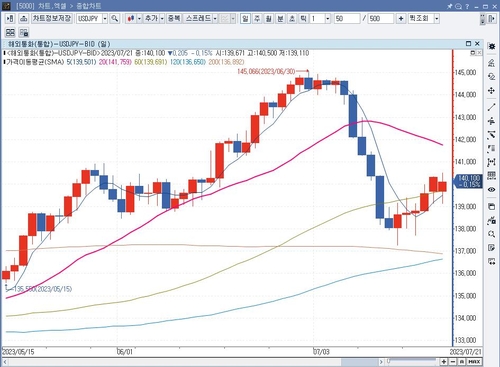Open the greyed chart icon dropdown arrow
The width and height of the screenshot is (500, 367).
[x=233, y=18]
